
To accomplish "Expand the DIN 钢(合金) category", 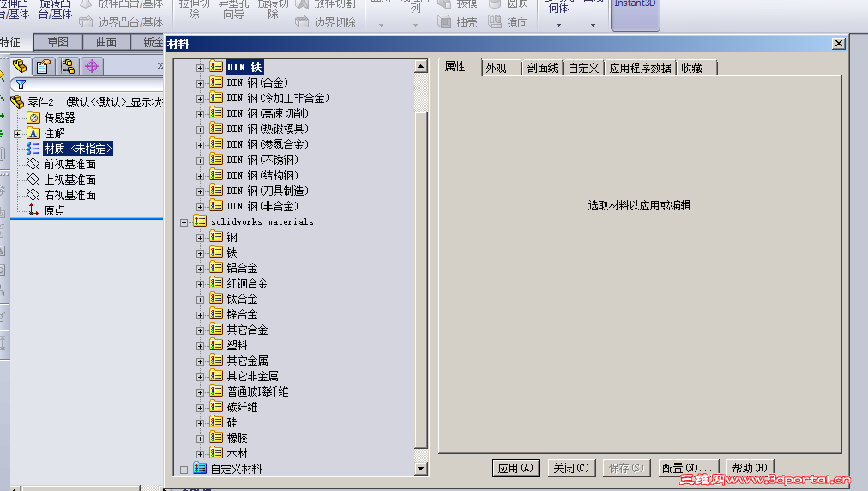I will [x=201, y=83].
